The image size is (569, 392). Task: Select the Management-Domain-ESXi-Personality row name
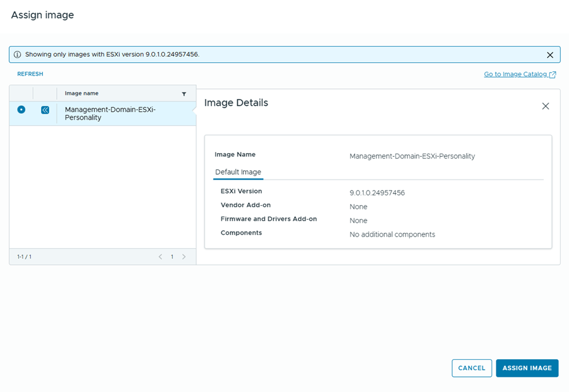click(110, 114)
